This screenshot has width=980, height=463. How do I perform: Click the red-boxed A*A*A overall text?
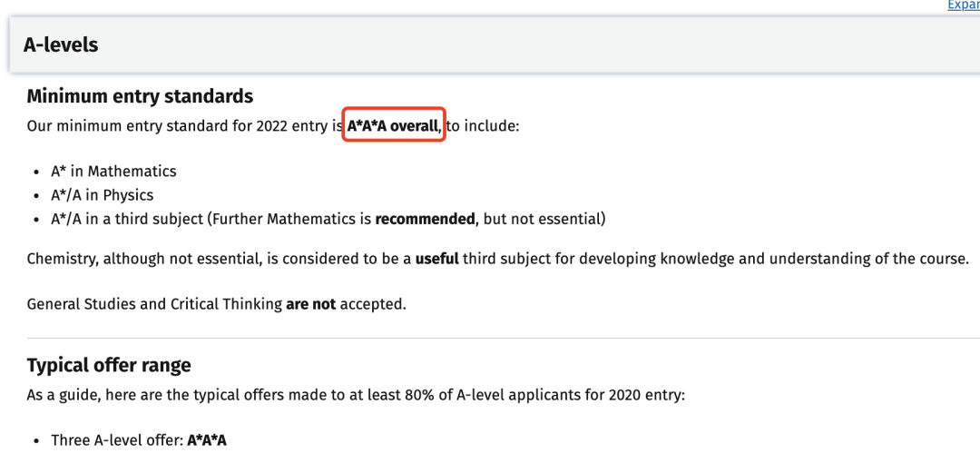point(394,126)
